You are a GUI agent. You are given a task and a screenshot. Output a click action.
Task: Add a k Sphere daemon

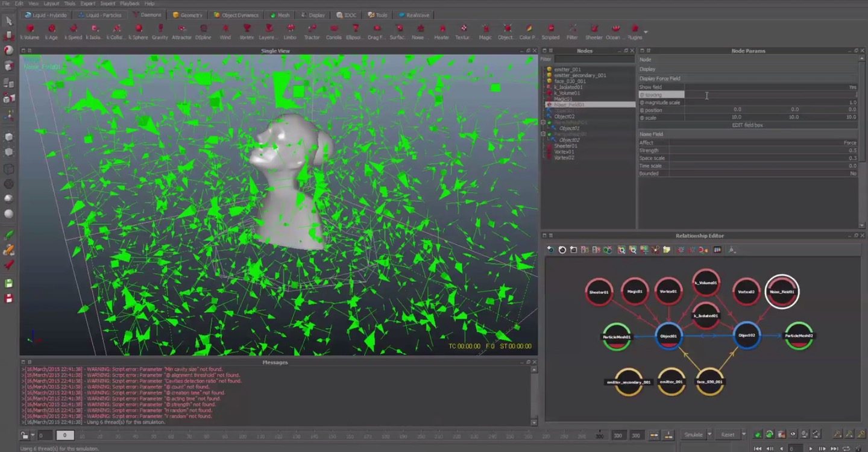(139, 31)
